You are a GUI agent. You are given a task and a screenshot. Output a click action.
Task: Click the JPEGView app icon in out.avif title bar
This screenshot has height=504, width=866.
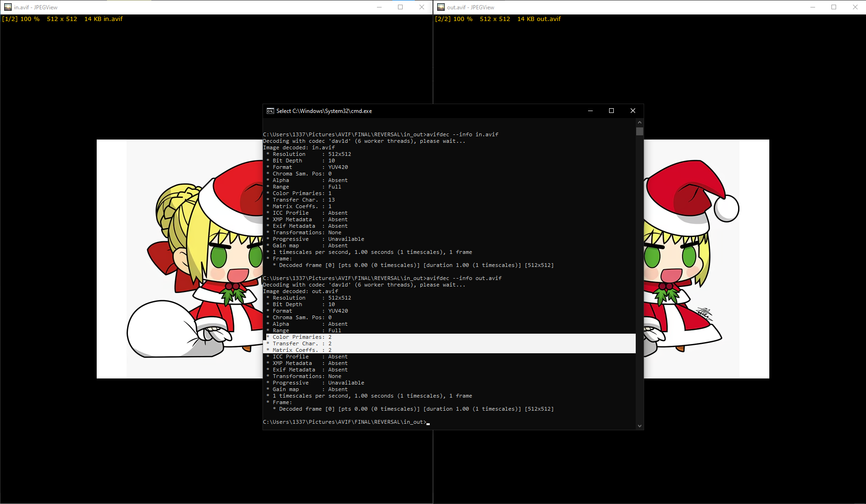coord(441,7)
